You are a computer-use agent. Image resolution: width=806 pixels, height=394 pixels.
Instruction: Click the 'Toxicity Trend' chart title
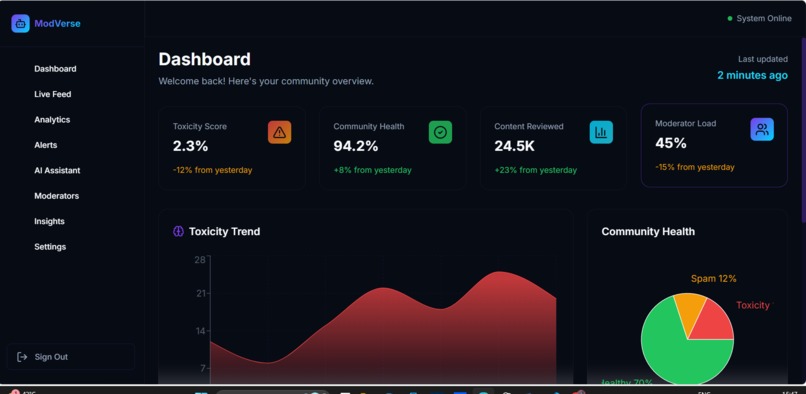[x=224, y=231]
